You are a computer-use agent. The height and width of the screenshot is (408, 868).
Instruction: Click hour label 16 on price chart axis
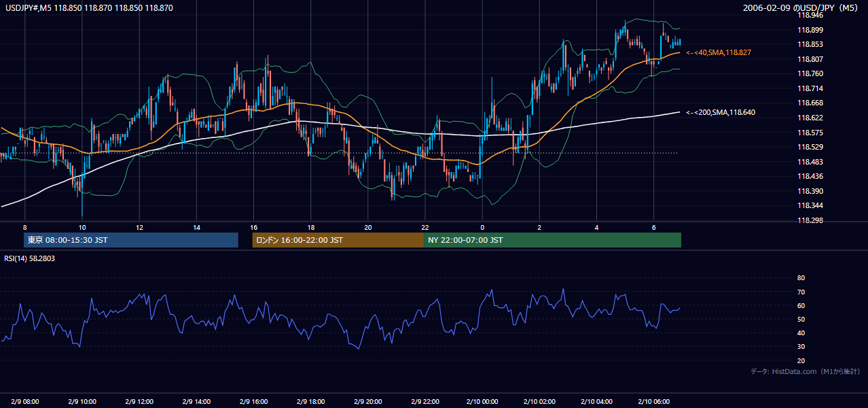click(253, 227)
